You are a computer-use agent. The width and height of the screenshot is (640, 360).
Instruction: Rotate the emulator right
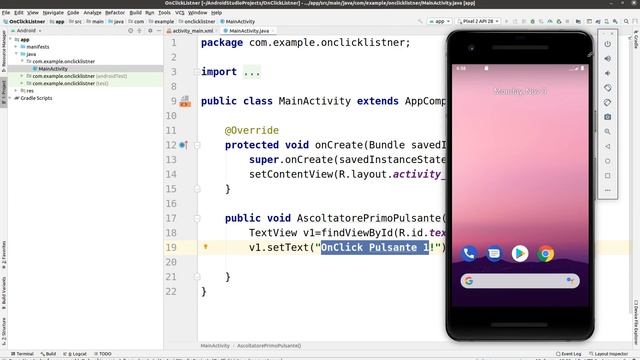point(607,102)
